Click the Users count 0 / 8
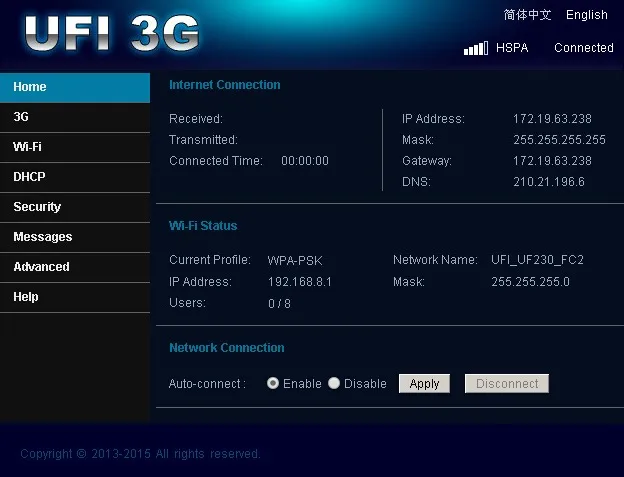 tap(279, 304)
